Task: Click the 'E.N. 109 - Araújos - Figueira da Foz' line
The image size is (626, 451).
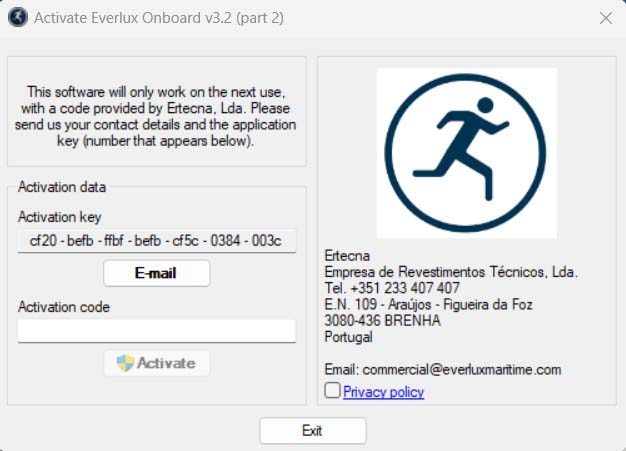Action: (428, 304)
